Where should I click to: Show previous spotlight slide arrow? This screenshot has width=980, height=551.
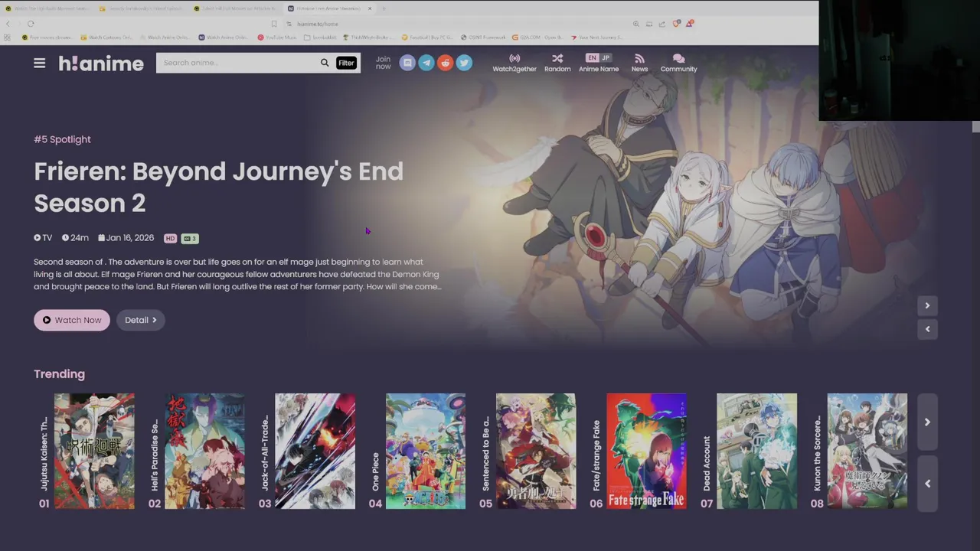[x=927, y=329]
